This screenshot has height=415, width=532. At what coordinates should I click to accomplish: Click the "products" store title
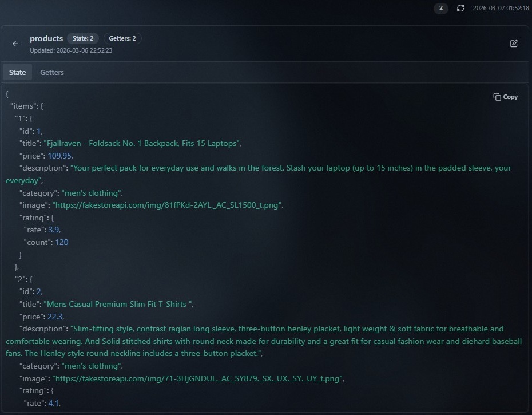point(46,38)
